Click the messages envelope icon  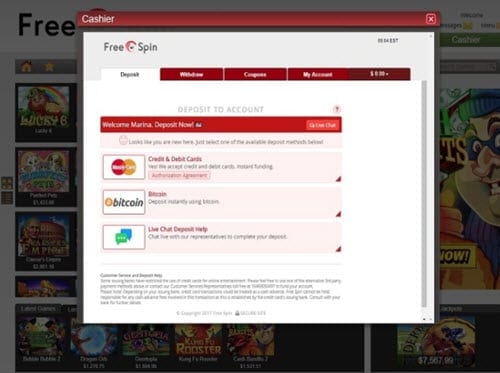click(x=468, y=25)
